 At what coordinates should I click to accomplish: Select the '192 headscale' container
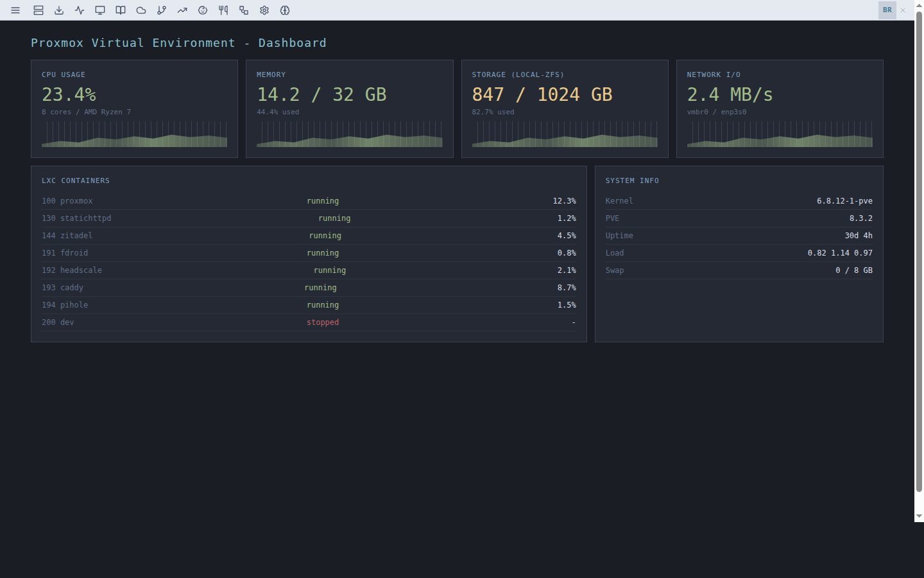click(309, 270)
